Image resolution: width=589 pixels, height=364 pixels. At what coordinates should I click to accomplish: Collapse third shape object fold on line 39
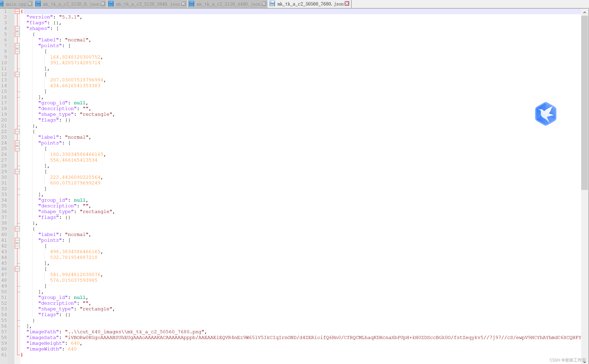pyautogui.click(x=17, y=229)
